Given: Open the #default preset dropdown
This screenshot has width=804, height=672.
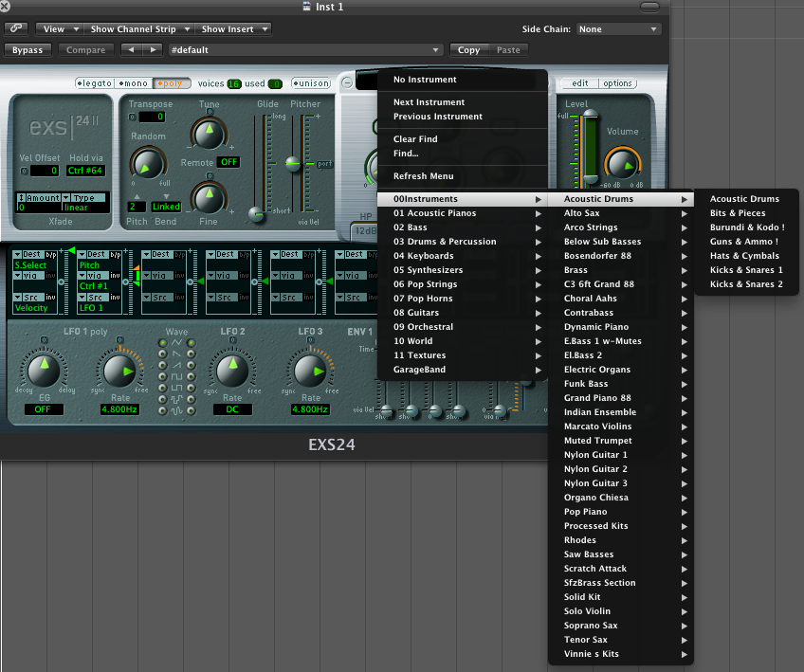Looking at the screenshot, I should point(305,49).
